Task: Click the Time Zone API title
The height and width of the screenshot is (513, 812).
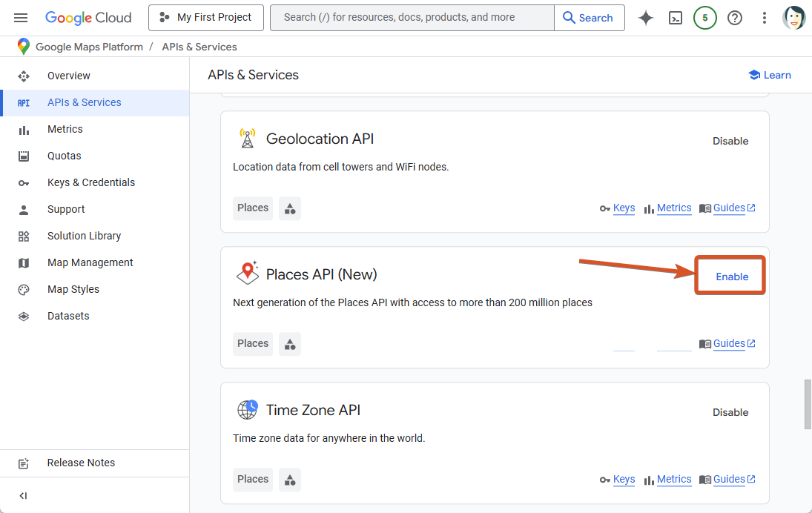Action: pyautogui.click(x=313, y=410)
